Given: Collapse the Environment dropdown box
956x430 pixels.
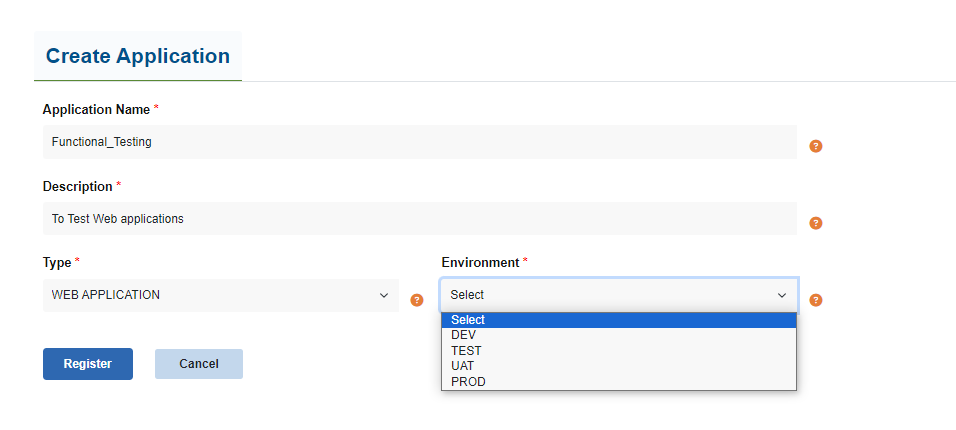Looking at the screenshot, I should coord(619,295).
